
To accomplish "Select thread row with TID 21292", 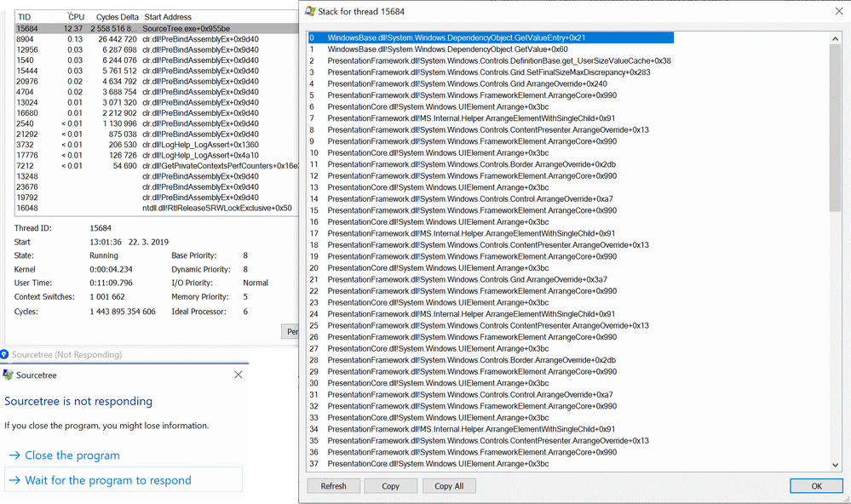I will [157, 134].
